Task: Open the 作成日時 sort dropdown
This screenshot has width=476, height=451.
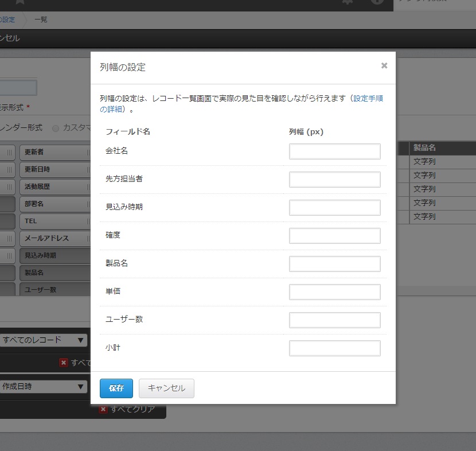Action: pos(44,387)
